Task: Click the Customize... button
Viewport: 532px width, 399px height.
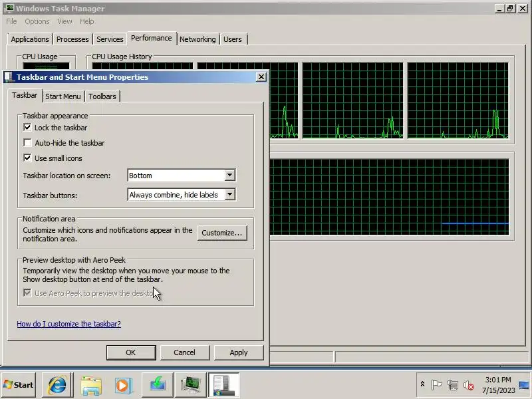Action: [x=222, y=233]
